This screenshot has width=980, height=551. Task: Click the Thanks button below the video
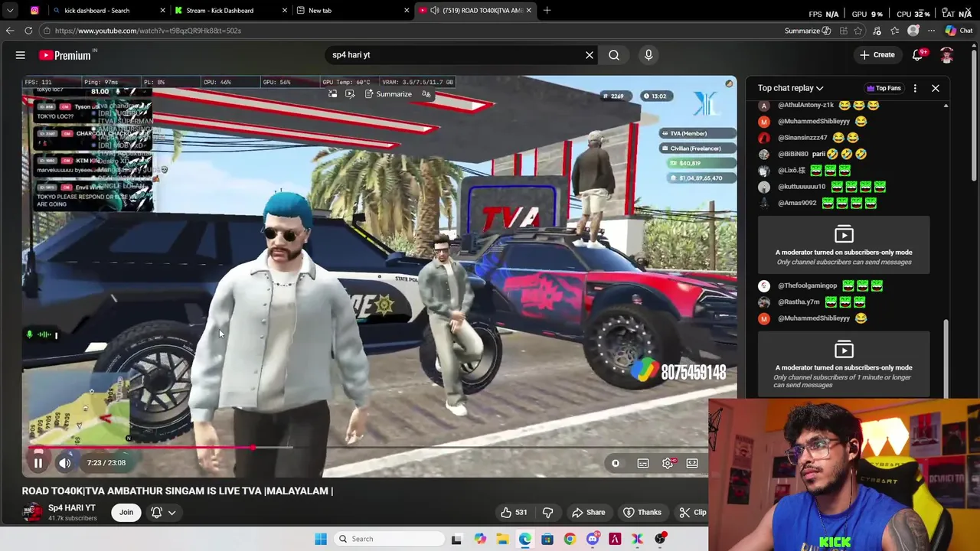pyautogui.click(x=642, y=513)
